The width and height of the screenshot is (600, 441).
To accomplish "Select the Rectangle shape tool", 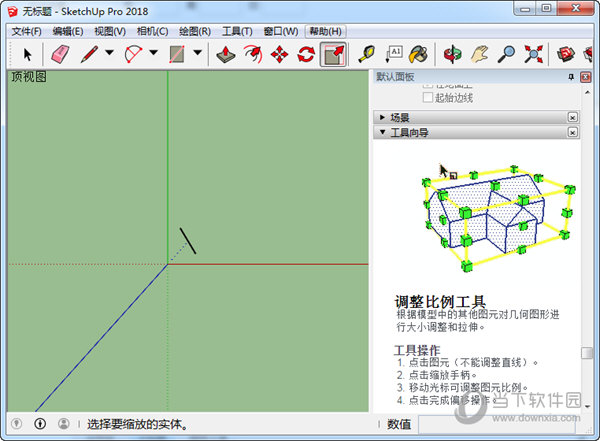I will click(177, 54).
